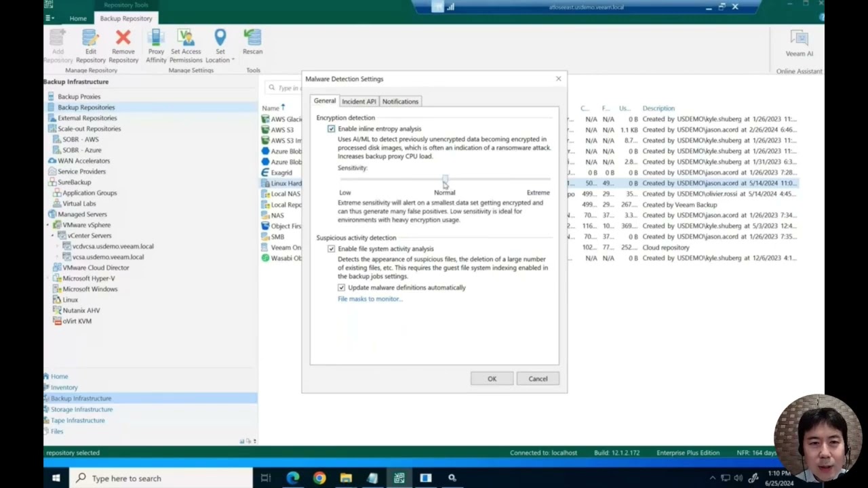Image resolution: width=868 pixels, height=488 pixels.
Task: Select the General tab
Action: pos(324,101)
